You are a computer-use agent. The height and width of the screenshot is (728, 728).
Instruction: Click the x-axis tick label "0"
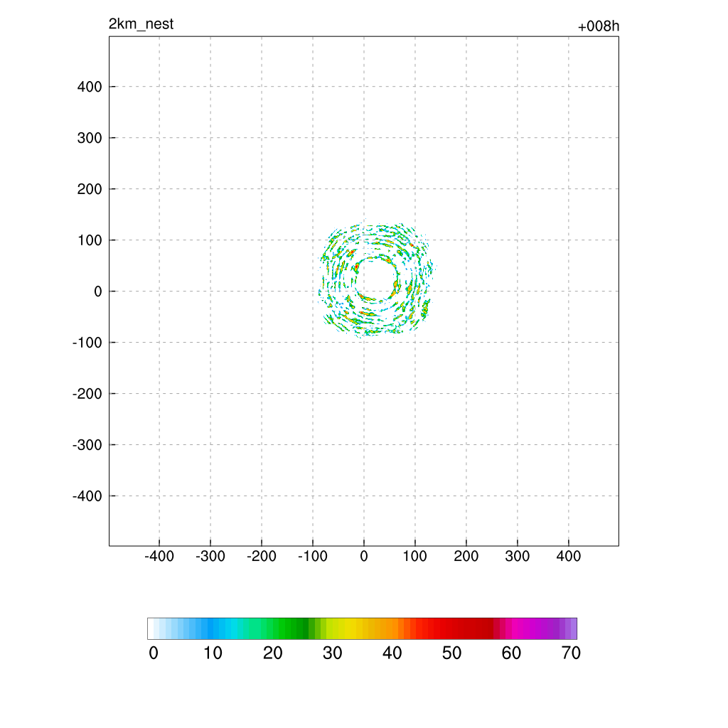(x=364, y=556)
